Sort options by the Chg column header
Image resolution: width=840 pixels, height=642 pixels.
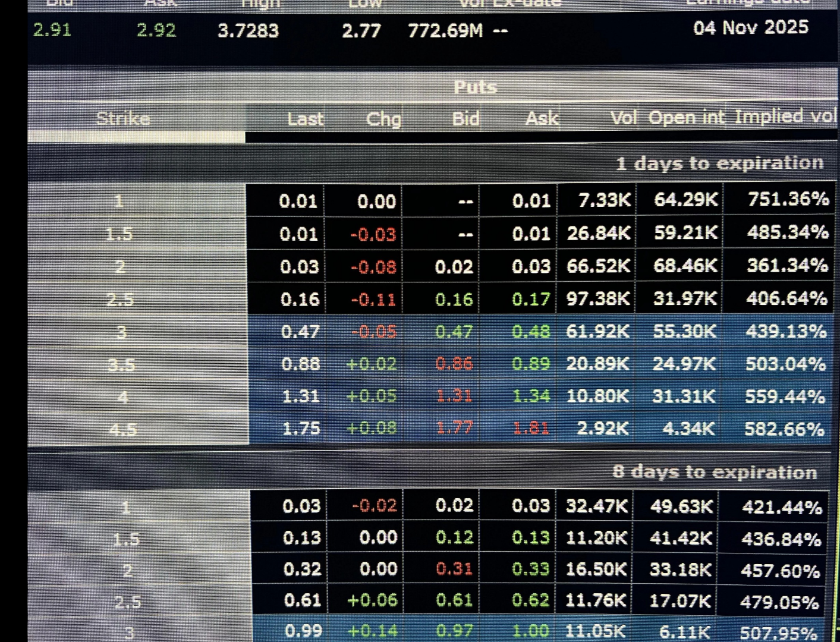[x=383, y=119]
